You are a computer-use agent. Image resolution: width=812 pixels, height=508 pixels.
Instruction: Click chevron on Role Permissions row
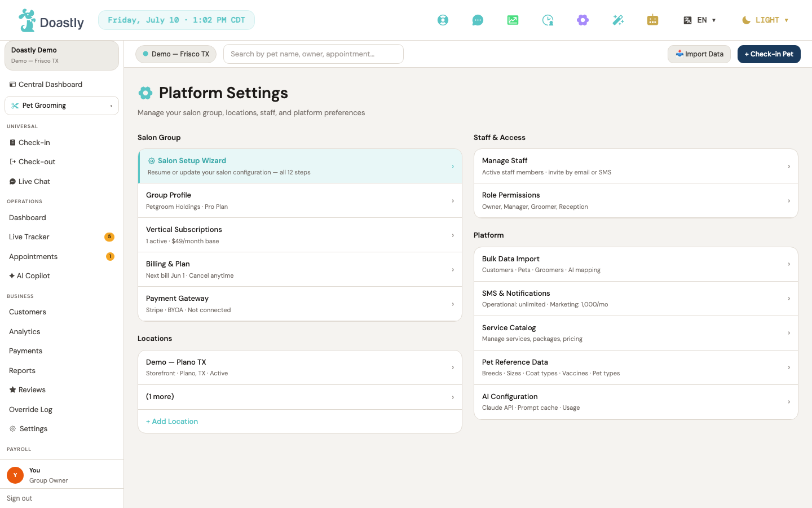point(789,201)
